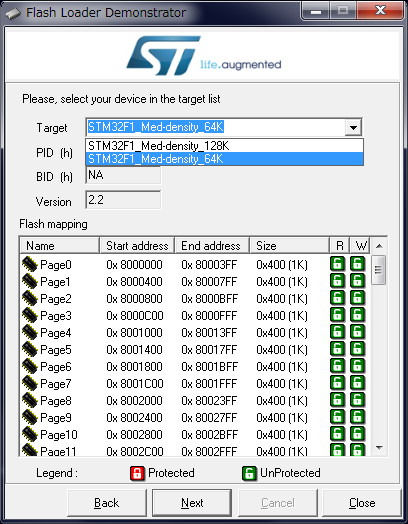Click Page1 write protection lock icon
This screenshot has width=408, height=524.
[357, 281]
